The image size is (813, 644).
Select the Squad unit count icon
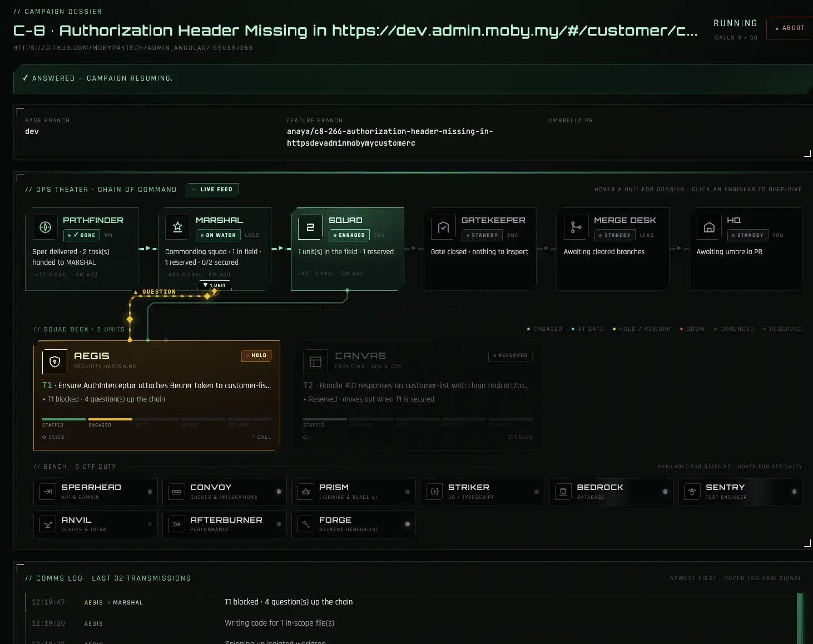click(x=311, y=227)
